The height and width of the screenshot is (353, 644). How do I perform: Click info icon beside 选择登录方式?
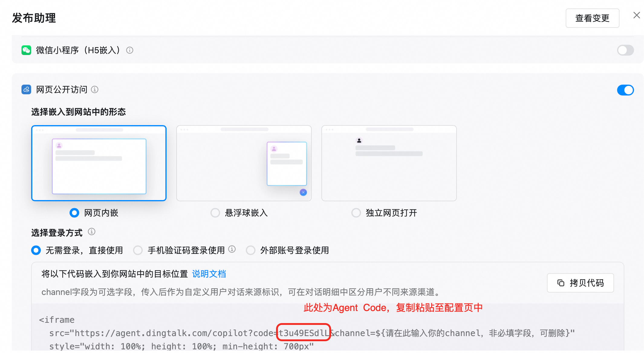pos(92,232)
